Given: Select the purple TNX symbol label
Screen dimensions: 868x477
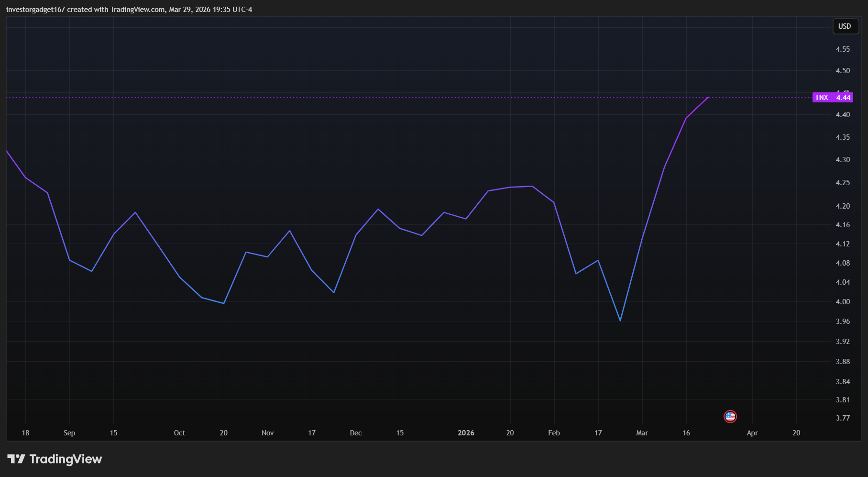Looking at the screenshot, I should click(821, 98).
